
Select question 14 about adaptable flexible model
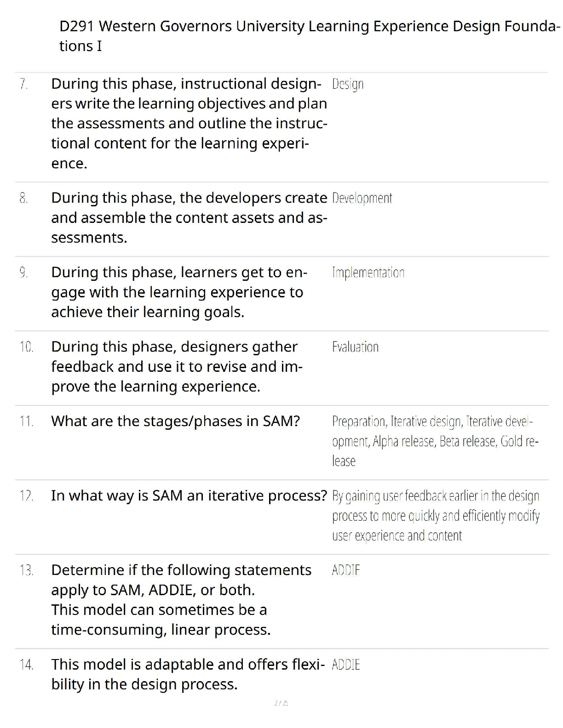(188, 674)
